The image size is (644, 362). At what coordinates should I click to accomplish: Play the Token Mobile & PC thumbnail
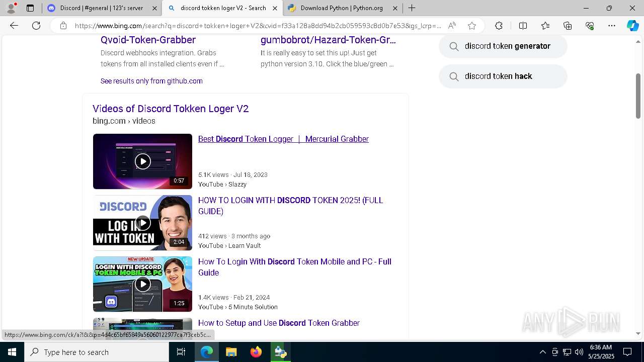(x=142, y=284)
